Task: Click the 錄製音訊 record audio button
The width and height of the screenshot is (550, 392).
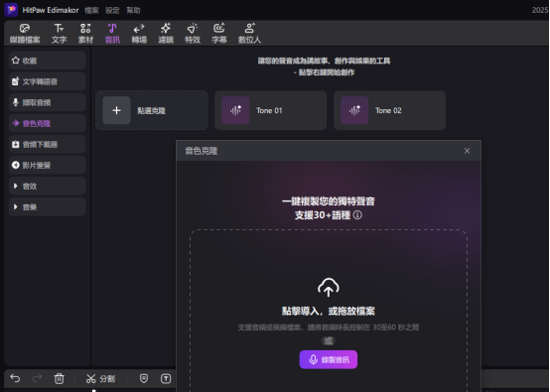Action: click(x=329, y=359)
